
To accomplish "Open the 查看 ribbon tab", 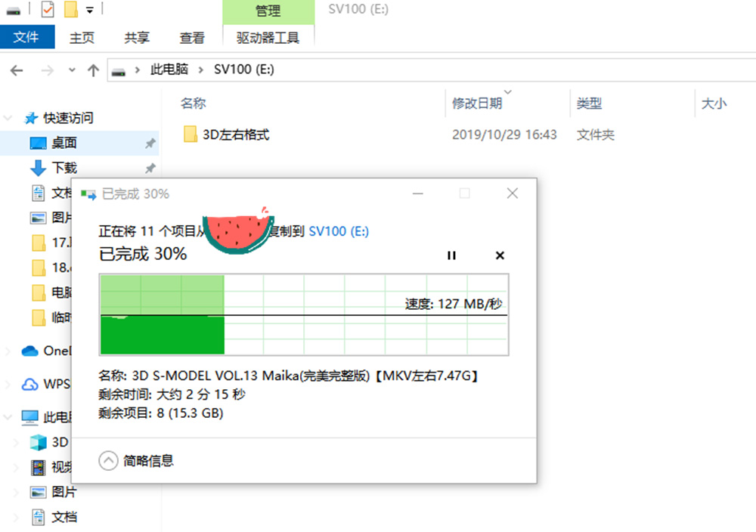I will (x=192, y=38).
